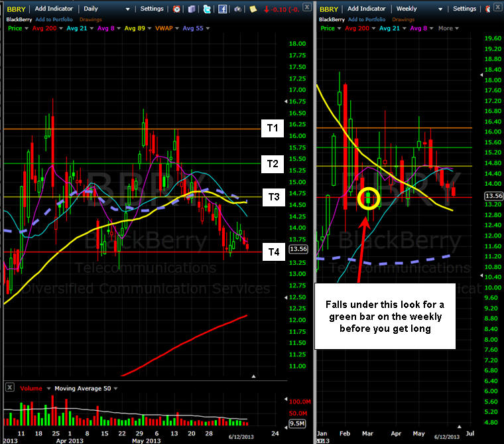Open Settings on the weekly chart
This screenshot has height=444, width=504.
click(464, 9)
